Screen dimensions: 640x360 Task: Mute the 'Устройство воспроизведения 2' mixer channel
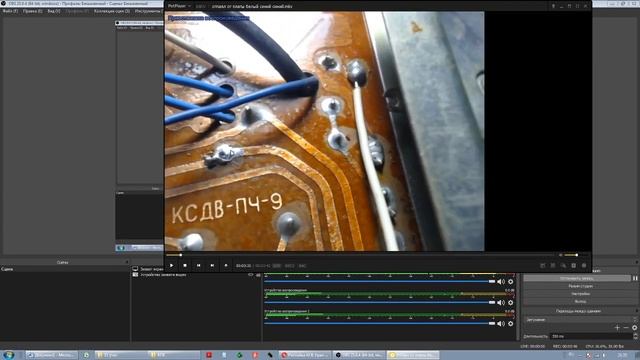point(501,324)
